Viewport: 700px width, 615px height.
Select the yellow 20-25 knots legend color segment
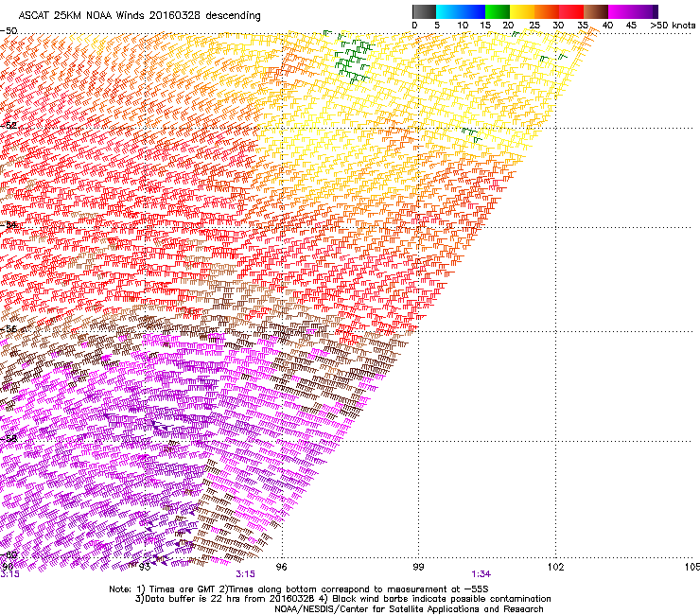coord(522,11)
